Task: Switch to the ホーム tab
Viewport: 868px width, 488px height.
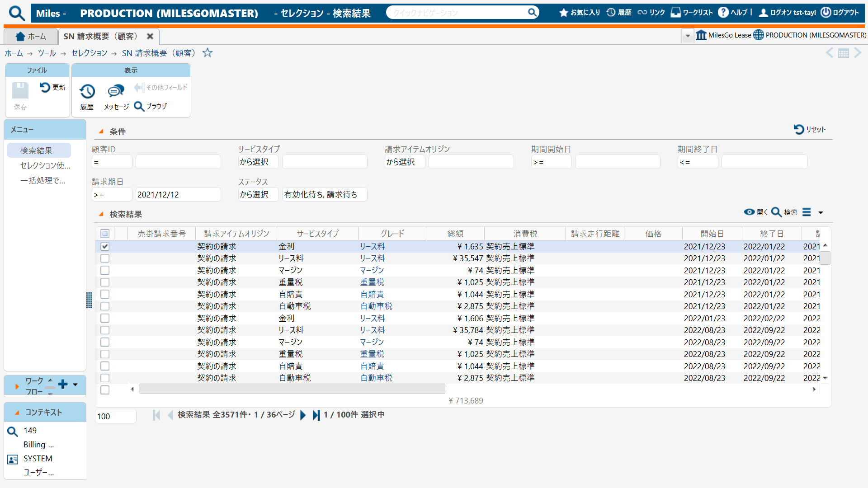Action: pos(31,36)
